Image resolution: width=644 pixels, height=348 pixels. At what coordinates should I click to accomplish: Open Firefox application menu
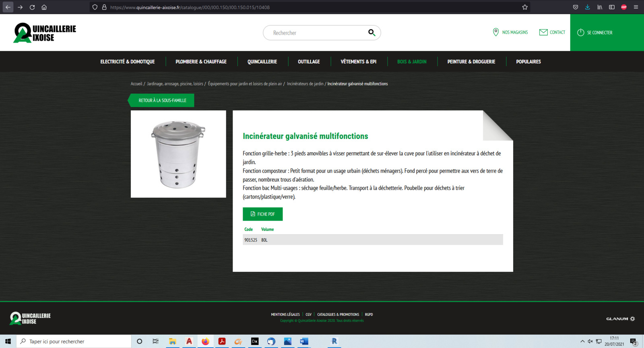click(636, 7)
